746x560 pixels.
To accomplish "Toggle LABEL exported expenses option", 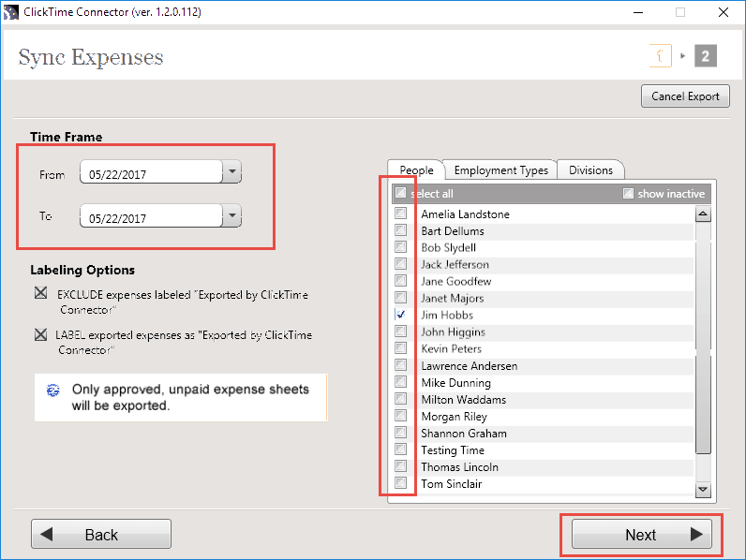I will 41,334.
